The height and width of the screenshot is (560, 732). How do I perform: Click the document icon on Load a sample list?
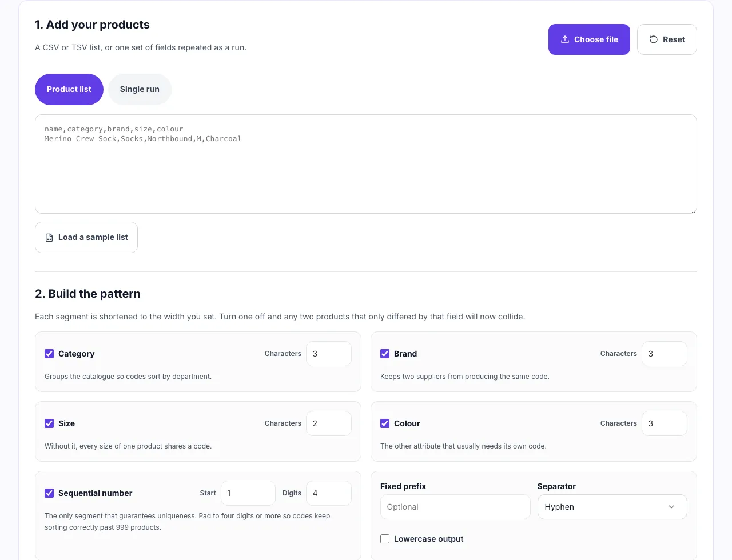[49, 238]
